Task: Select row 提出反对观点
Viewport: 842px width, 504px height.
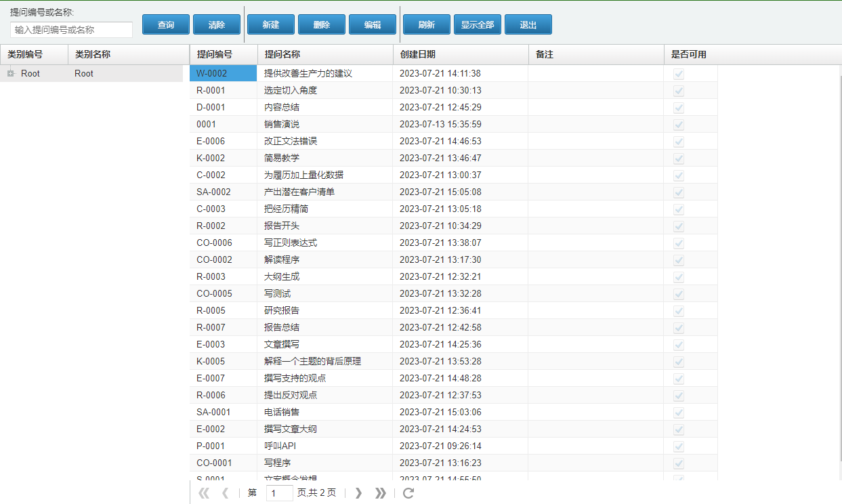Action: pyautogui.click(x=454, y=395)
